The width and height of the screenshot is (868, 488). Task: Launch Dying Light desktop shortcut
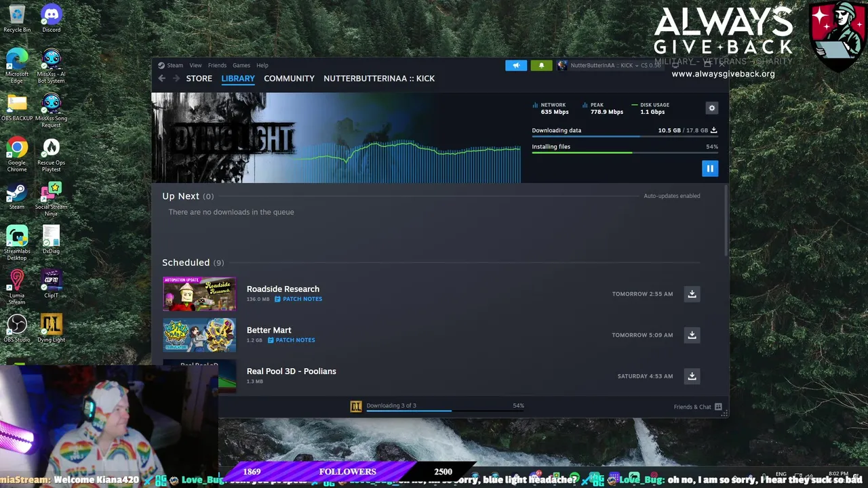tap(51, 328)
